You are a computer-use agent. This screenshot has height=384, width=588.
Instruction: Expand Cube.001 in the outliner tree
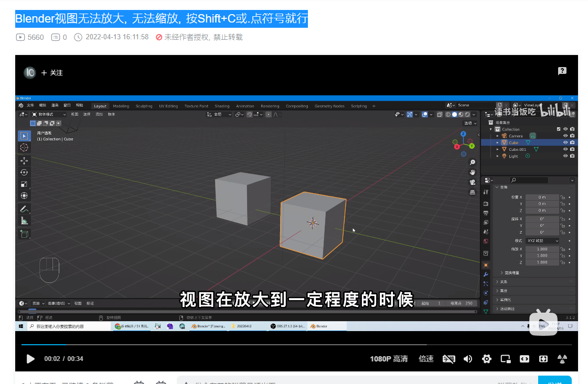click(498, 149)
